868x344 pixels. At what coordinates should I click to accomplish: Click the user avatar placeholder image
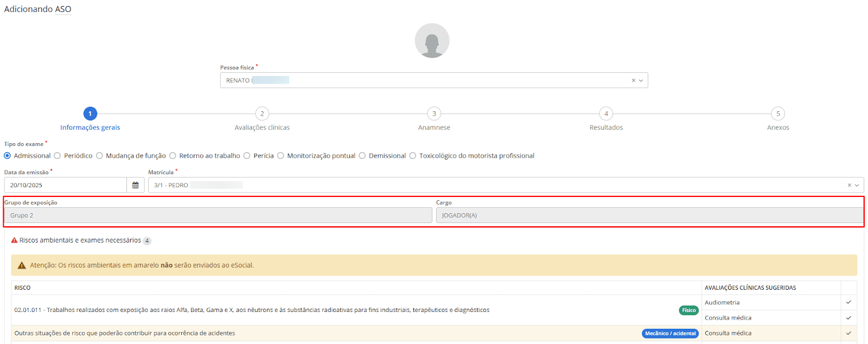432,41
